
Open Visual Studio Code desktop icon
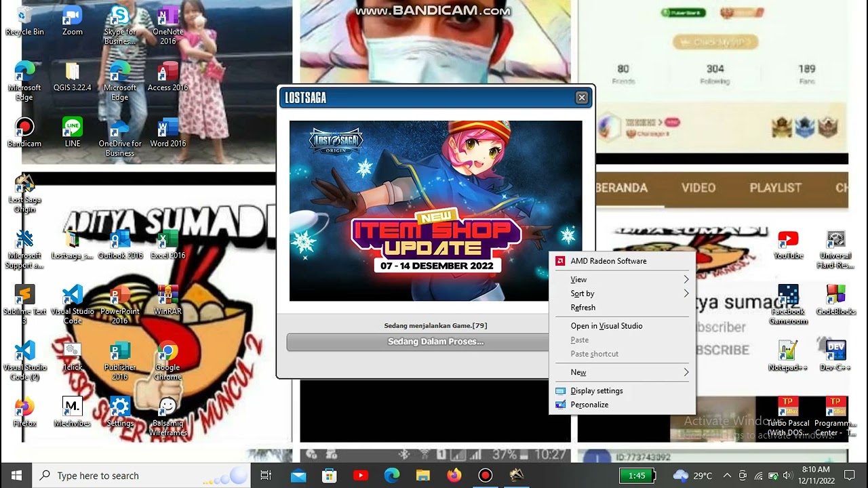pyautogui.click(x=73, y=304)
